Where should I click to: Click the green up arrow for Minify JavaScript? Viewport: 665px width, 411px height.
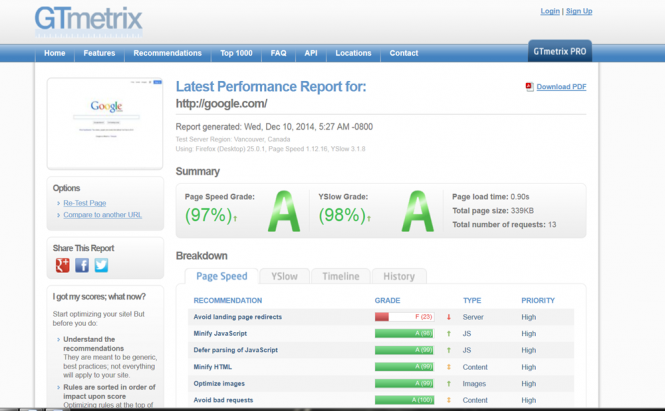(449, 333)
